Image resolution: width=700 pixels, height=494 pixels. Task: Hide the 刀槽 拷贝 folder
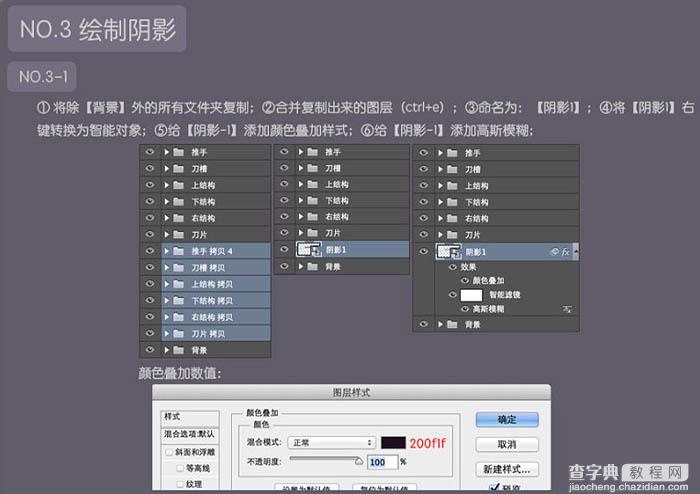[150, 268]
